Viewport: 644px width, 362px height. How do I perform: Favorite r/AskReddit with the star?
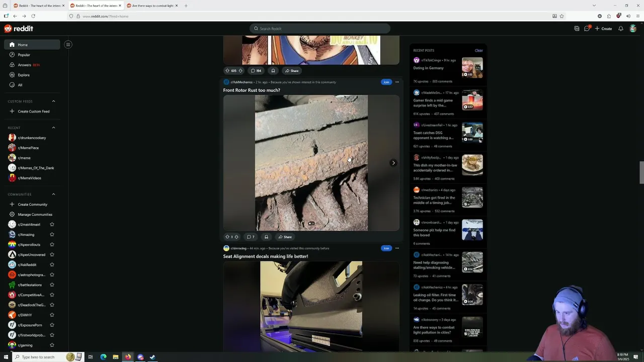pyautogui.click(x=52, y=265)
